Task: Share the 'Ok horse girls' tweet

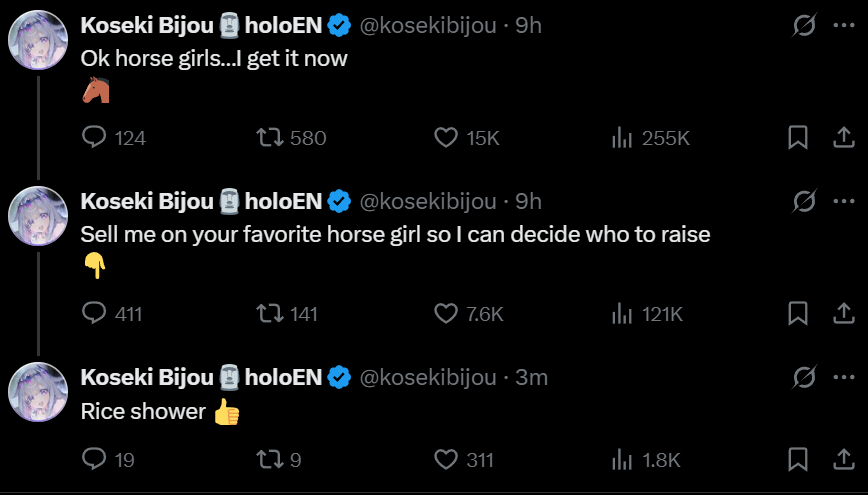Action: pos(842,138)
